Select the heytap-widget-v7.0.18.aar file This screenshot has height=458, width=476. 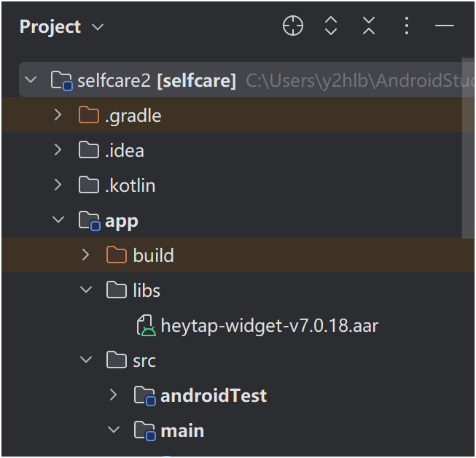[269, 325]
